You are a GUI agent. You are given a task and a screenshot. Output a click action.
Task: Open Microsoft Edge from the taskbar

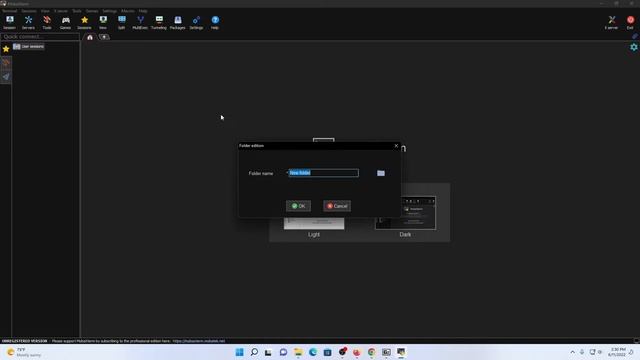(x=313, y=352)
